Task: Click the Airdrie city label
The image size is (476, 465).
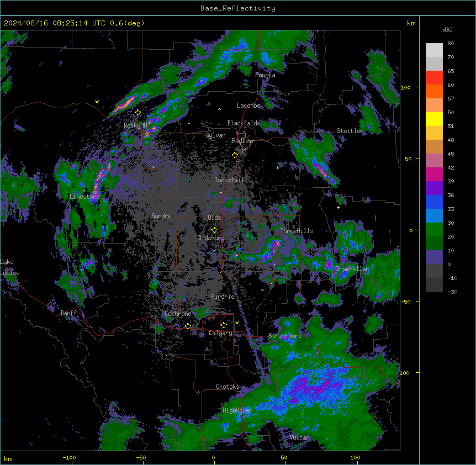Action: pos(223,297)
